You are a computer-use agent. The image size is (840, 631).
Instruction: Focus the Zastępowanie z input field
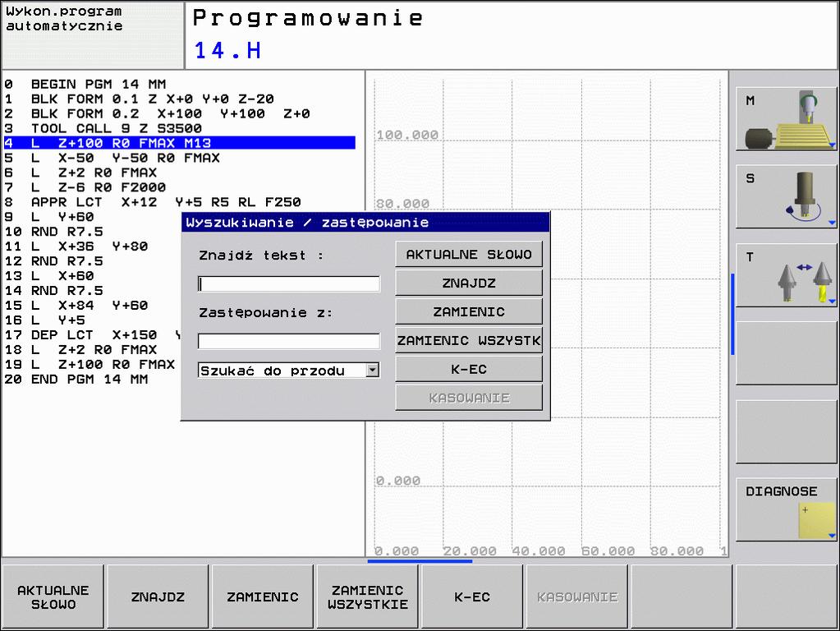coord(289,341)
